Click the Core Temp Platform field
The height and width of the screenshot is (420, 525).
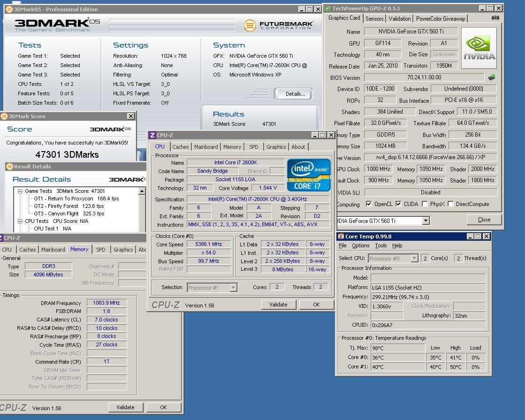point(428,287)
